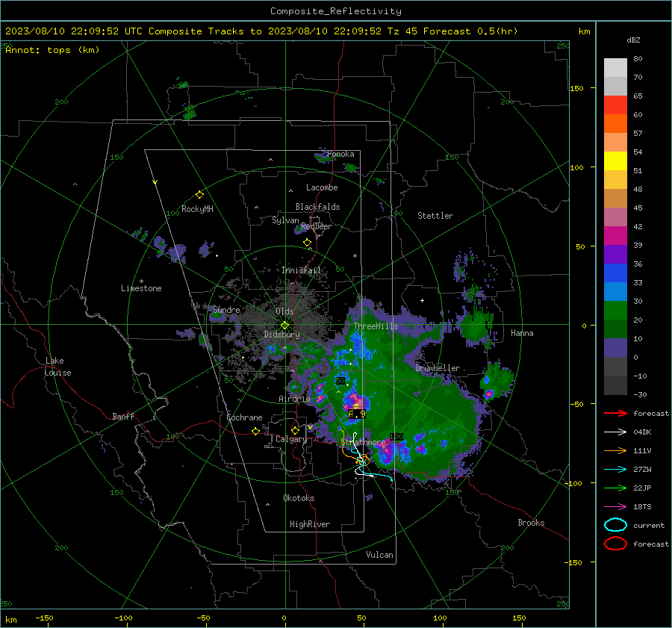This screenshot has height=628, width=672.
Task: Click the Sundre city label
Action: 226,310
